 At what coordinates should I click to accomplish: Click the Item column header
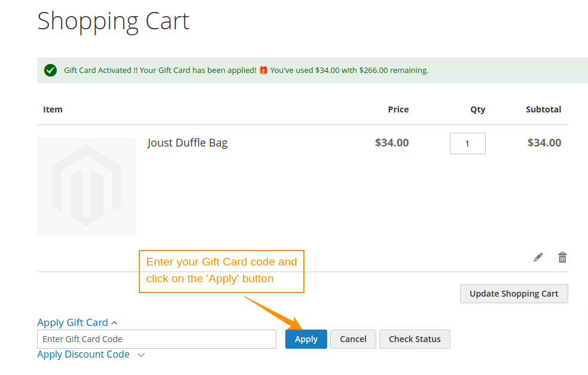[x=53, y=109]
